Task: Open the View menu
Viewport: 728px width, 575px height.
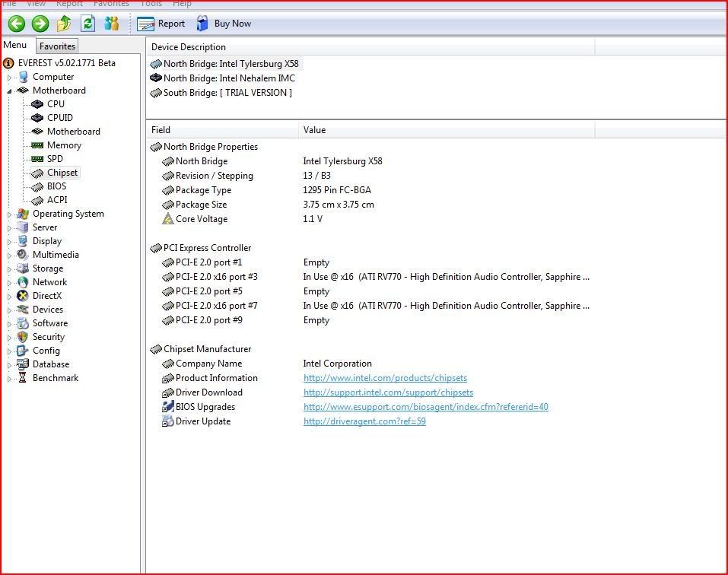Action: click(36, 4)
